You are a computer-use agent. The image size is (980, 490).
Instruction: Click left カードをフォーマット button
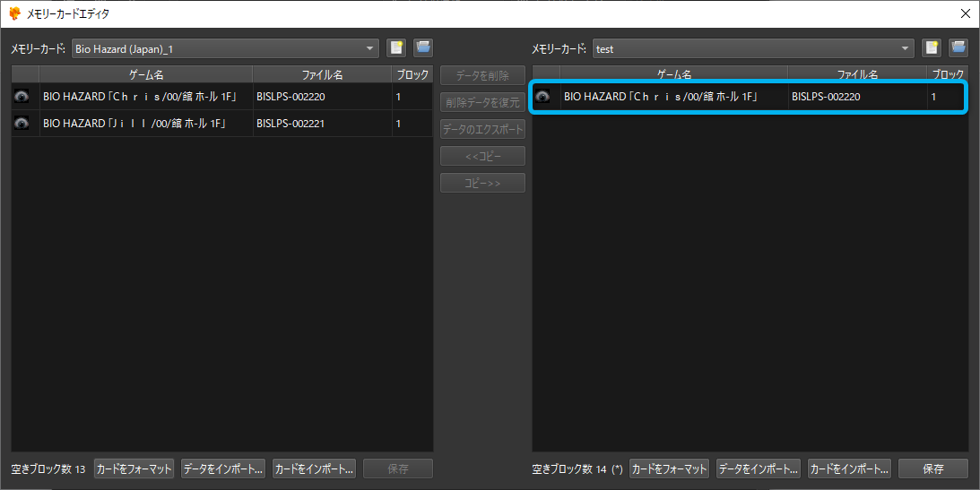(x=134, y=469)
